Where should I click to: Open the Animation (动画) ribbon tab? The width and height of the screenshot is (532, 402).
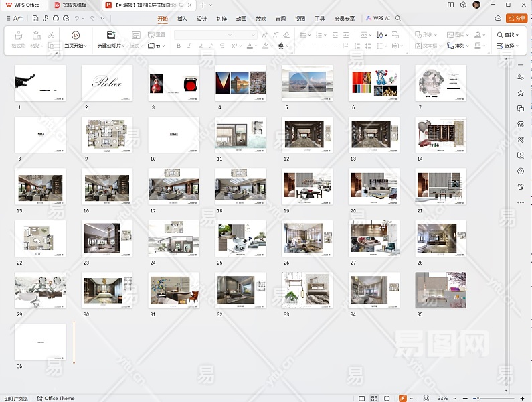(241, 19)
